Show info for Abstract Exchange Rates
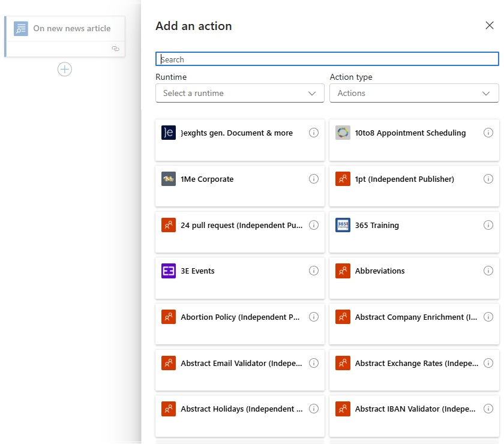This screenshot has height=444, width=504. 488,363
